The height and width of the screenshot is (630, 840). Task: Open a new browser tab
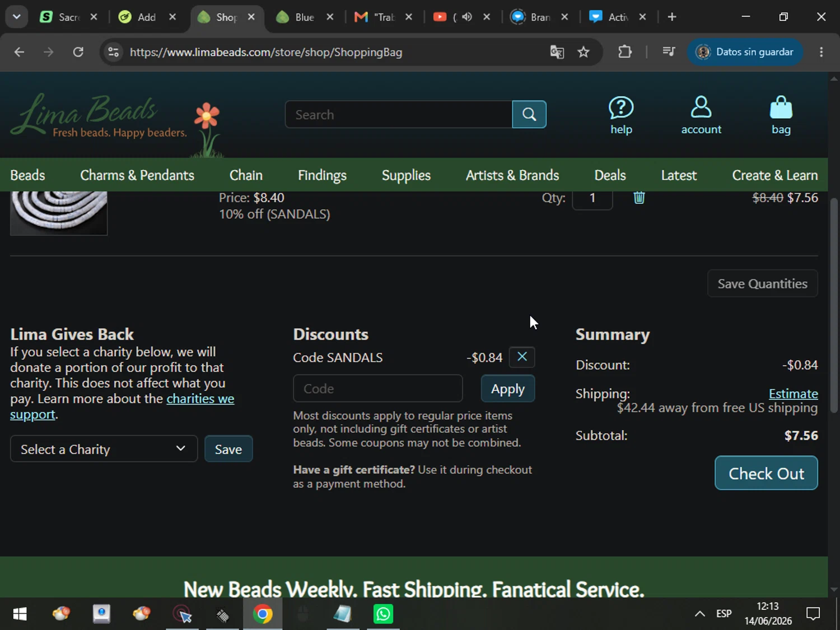pyautogui.click(x=672, y=17)
